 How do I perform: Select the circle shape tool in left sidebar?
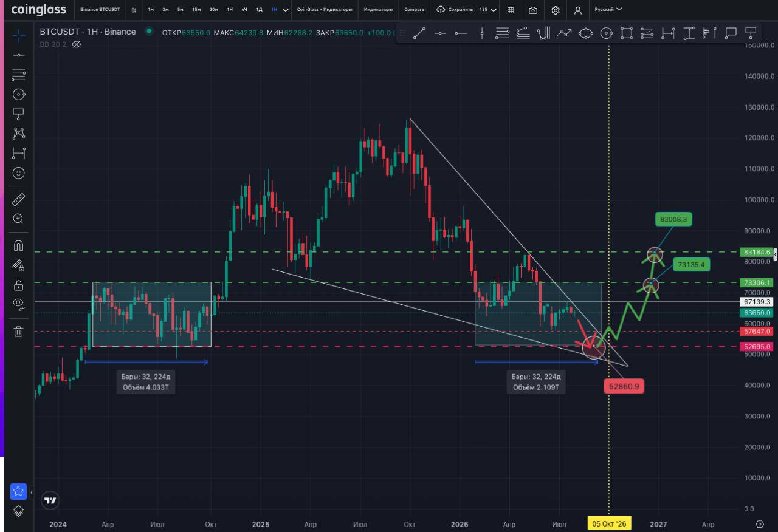coord(19,94)
